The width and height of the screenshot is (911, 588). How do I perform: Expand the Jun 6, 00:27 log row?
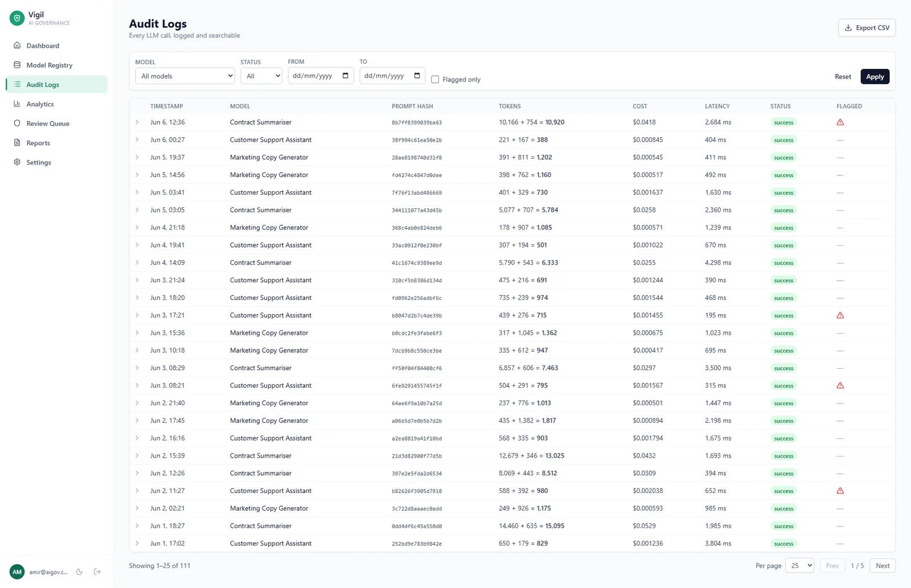[137, 139]
